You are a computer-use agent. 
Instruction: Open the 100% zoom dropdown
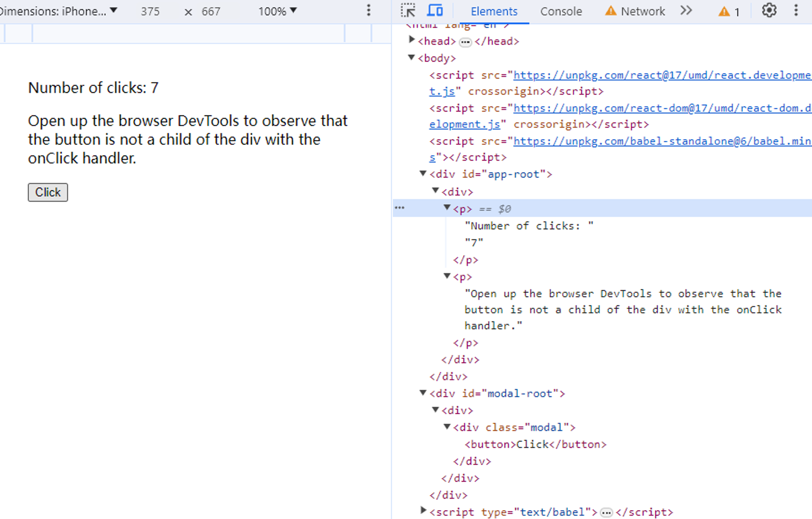click(x=277, y=11)
